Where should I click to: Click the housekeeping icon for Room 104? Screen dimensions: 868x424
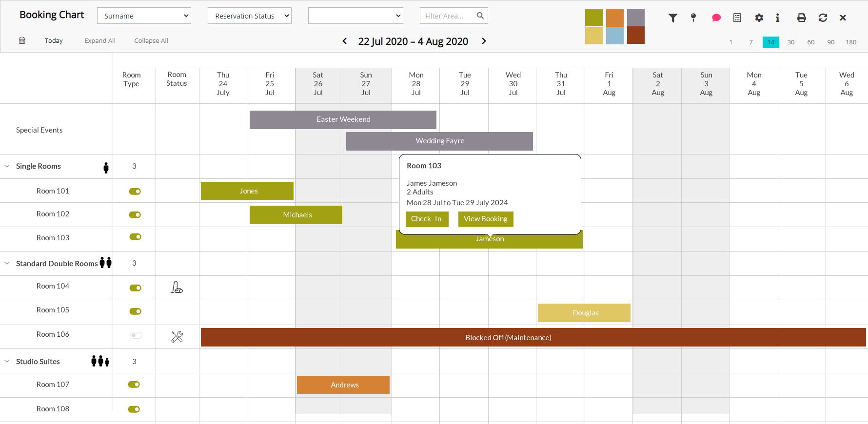tap(177, 288)
